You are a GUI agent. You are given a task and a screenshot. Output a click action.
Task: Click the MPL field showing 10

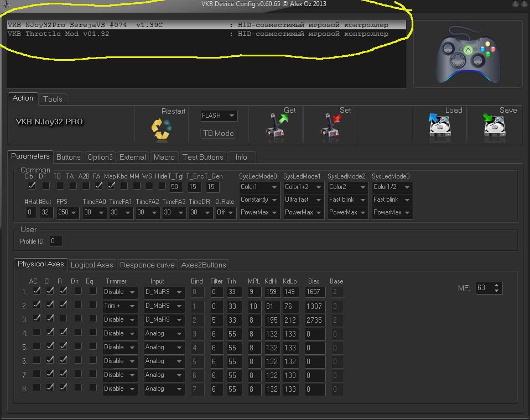click(253, 306)
